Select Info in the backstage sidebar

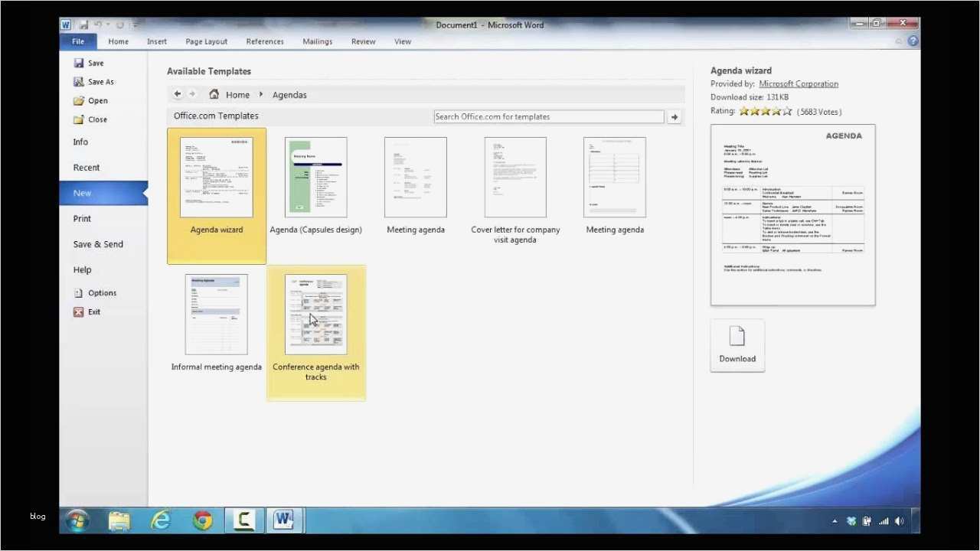point(80,142)
